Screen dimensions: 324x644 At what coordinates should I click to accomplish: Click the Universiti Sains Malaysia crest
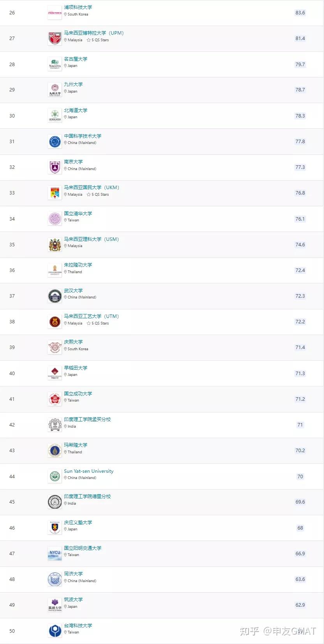point(55,245)
